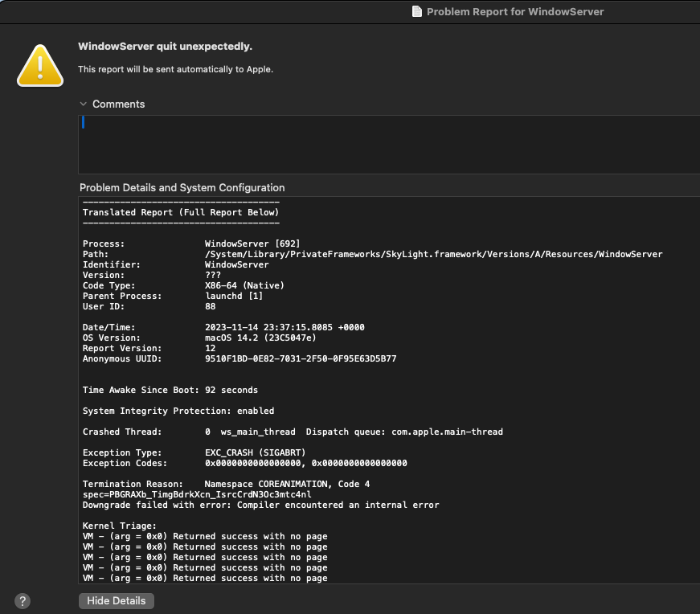
Task: Click the Problem Report for WindowServer title
Action: (515, 11)
